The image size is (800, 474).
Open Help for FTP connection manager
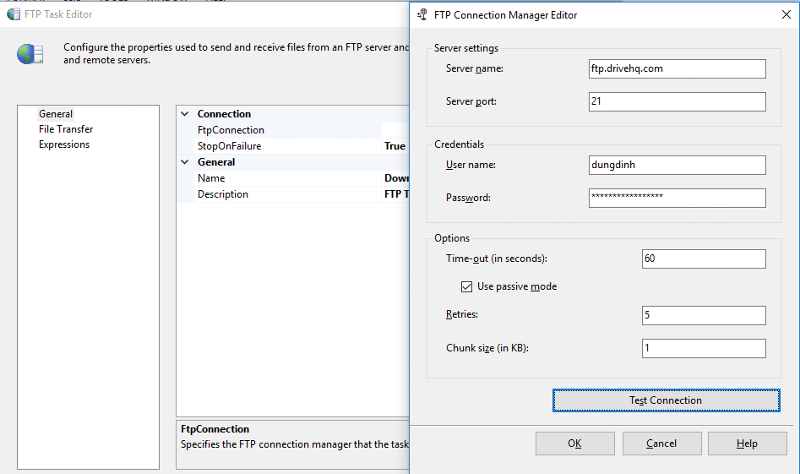747,443
